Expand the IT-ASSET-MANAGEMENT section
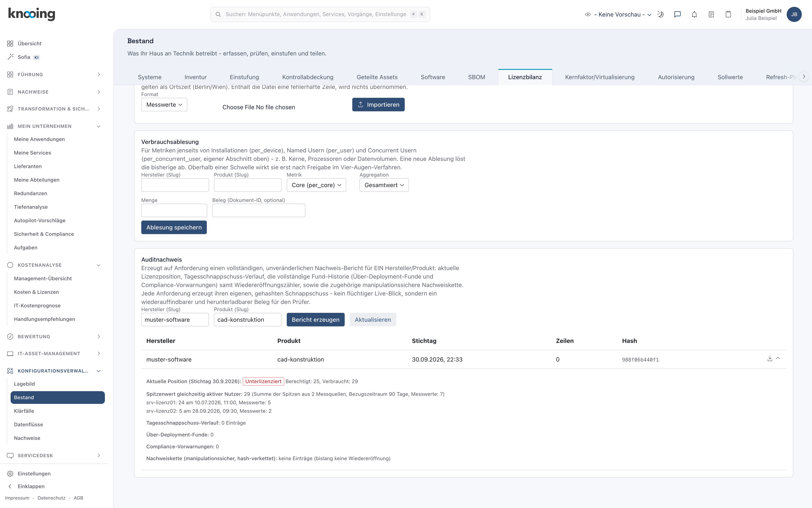812x508 pixels. tap(54, 353)
